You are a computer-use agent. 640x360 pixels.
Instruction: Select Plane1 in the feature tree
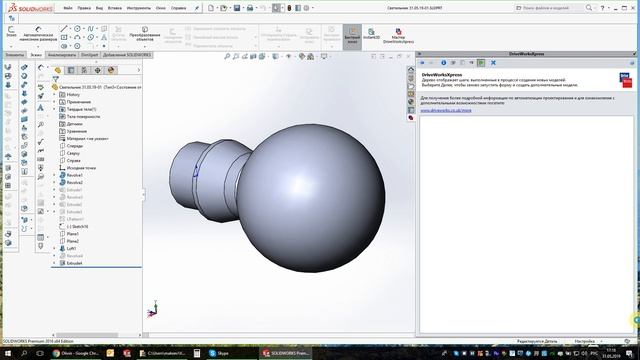tap(73, 234)
